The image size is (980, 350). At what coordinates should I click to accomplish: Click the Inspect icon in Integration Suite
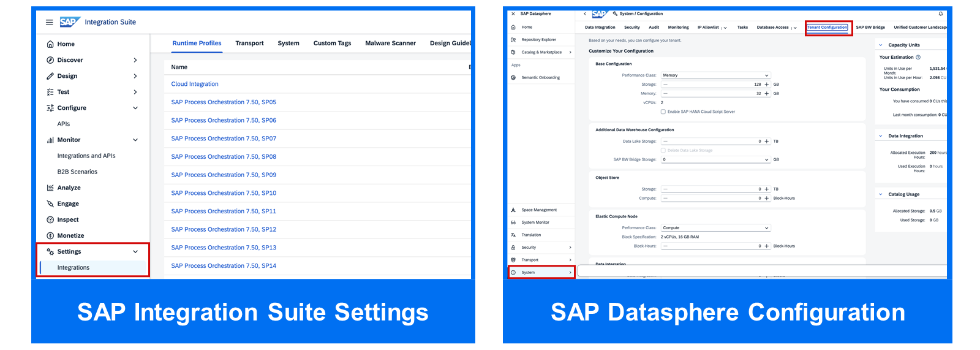tap(50, 219)
